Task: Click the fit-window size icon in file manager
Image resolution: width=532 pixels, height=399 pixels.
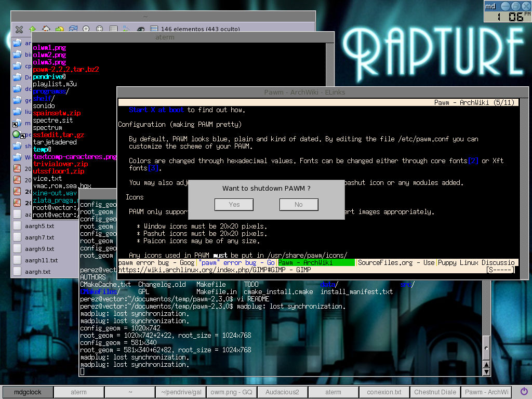Action: click(x=99, y=29)
